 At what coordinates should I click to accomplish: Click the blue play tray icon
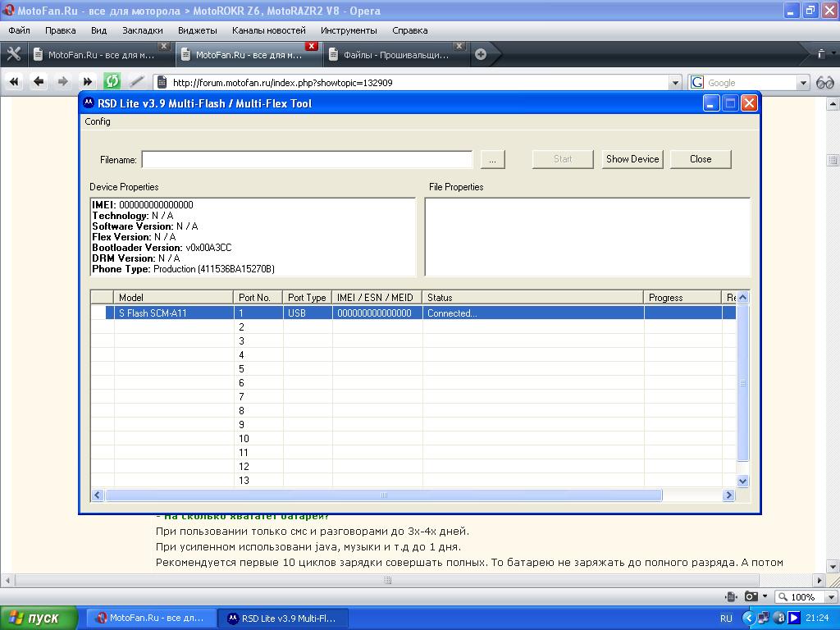(793, 618)
